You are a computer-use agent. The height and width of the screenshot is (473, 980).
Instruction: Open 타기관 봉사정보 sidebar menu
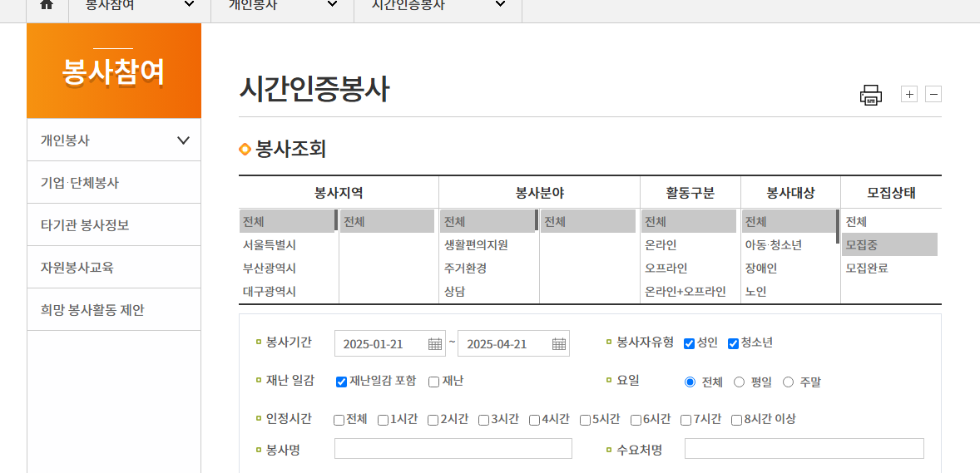pyautogui.click(x=114, y=225)
